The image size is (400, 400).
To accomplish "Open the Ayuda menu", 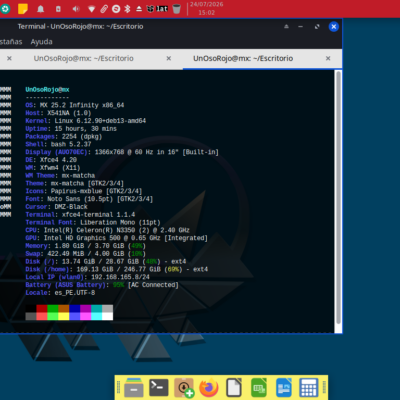I will pos(42,42).
